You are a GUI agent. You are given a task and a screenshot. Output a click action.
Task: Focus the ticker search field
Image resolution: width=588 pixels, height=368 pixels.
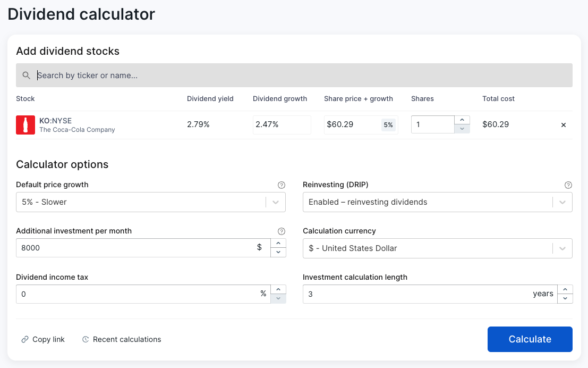click(297, 76)
